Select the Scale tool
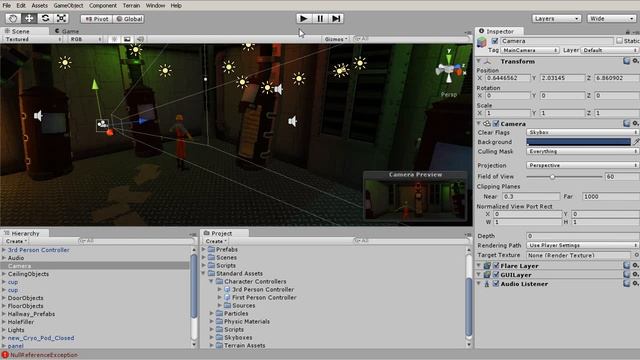This screenshot has width=640, height=360. point(61,18)
